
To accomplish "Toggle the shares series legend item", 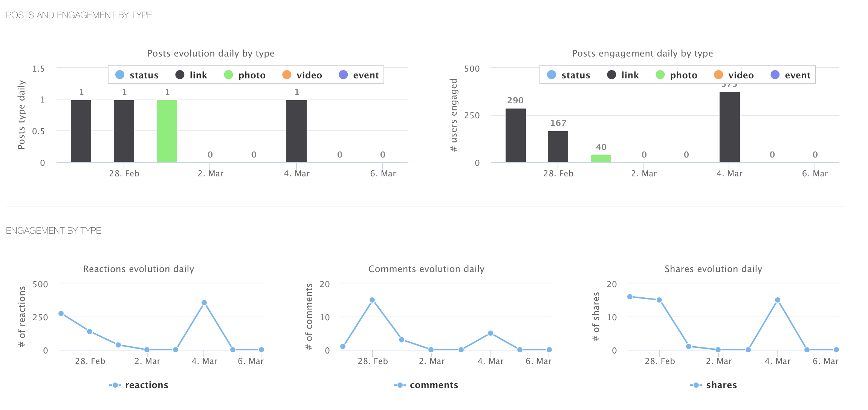I will tap(721, 385).
